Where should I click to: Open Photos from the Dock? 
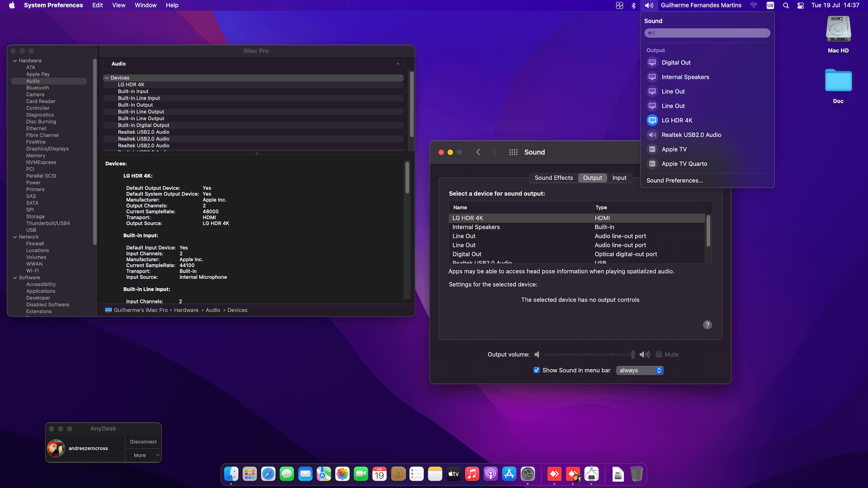pos(342,474)
